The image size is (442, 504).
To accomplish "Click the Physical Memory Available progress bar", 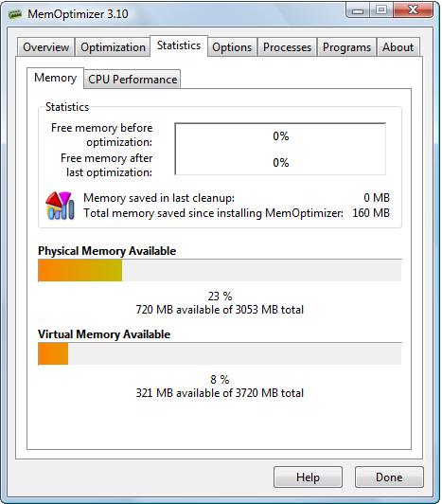I will pos(220,270).
